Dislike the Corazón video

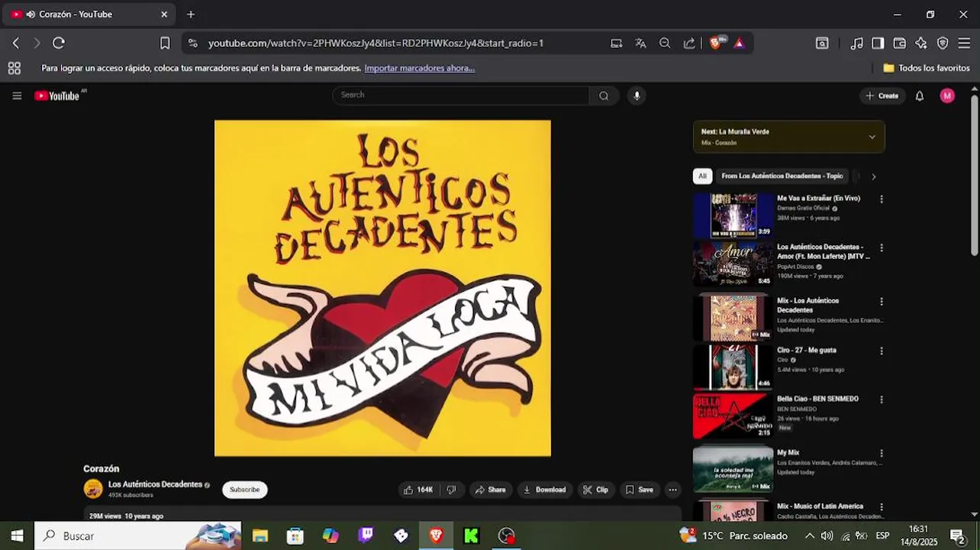point(451,490)
